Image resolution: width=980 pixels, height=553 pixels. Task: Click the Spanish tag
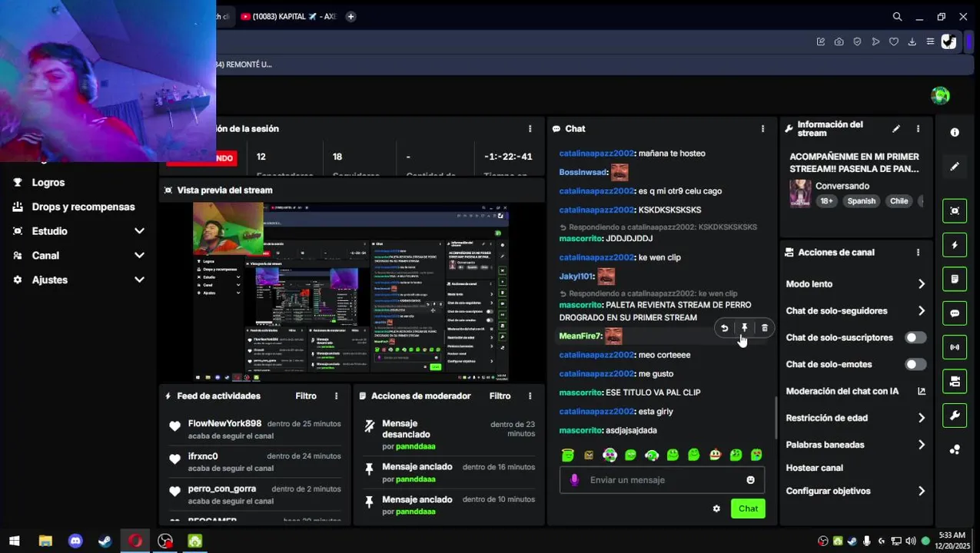pos(861,201)
